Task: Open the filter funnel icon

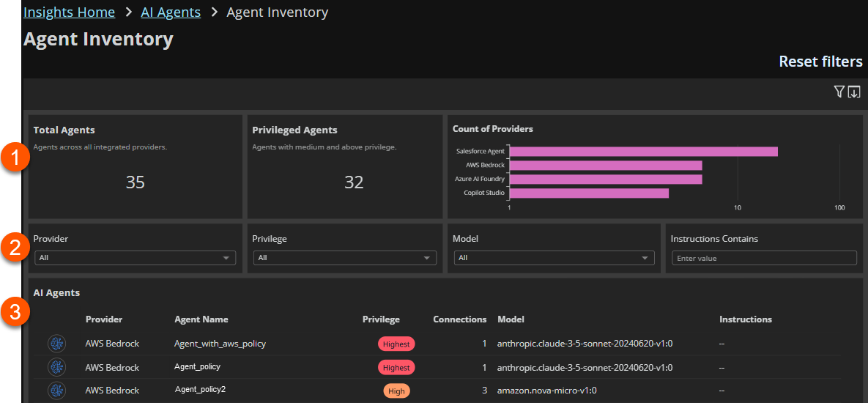Action: click(x=839, y=92)
